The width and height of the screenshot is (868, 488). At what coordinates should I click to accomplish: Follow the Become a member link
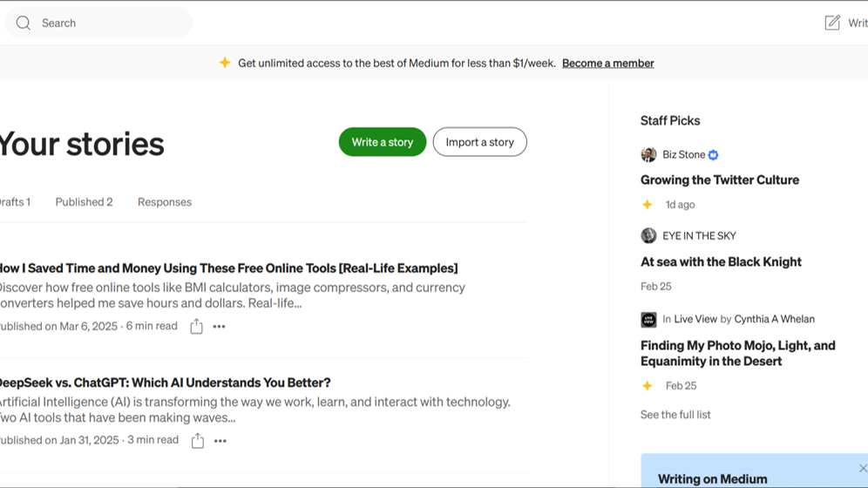[607, 63]
